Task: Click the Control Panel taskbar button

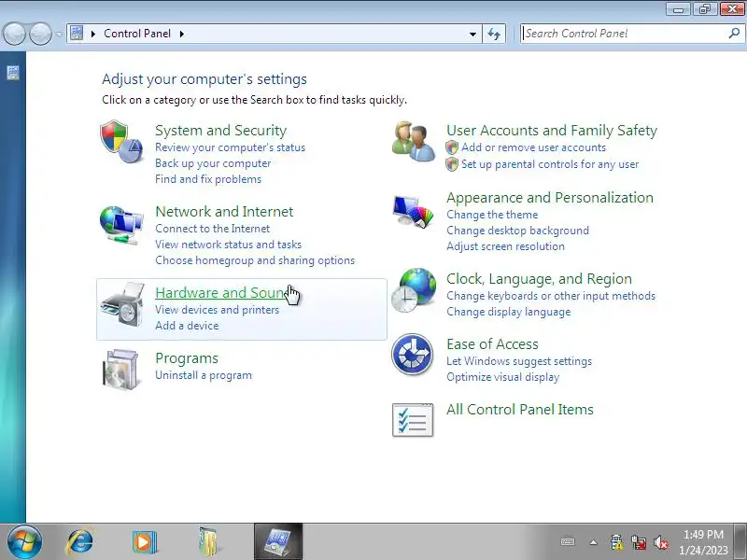Action: coord(278,542)
